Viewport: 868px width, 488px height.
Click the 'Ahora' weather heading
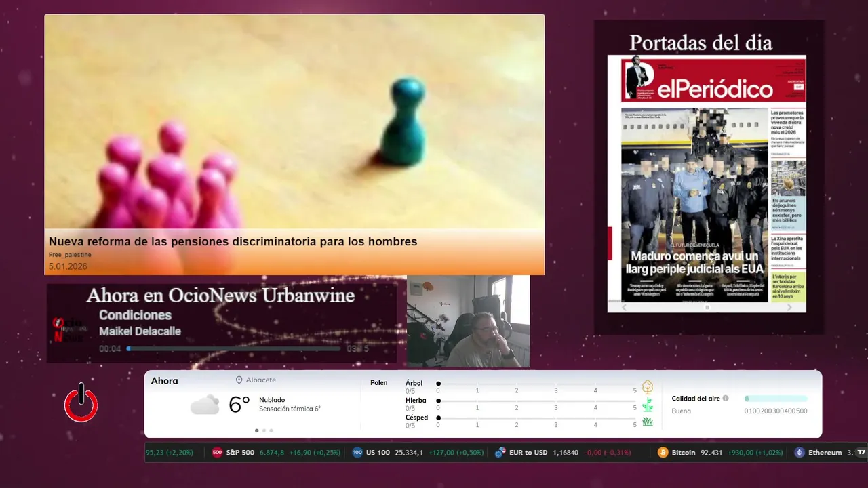(164, 381)
